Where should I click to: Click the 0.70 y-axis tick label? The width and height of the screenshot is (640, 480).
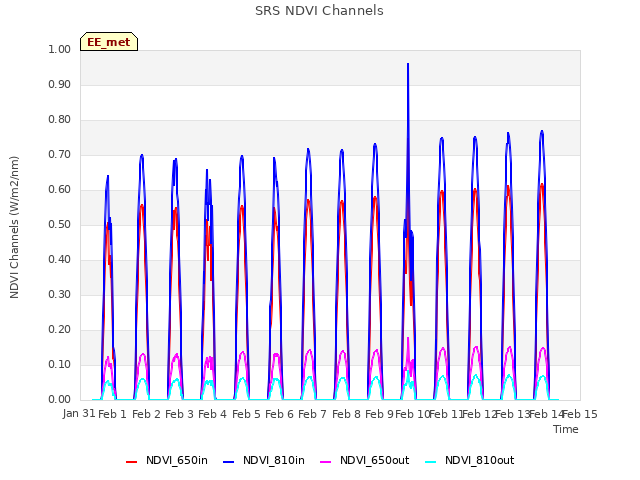59,155
